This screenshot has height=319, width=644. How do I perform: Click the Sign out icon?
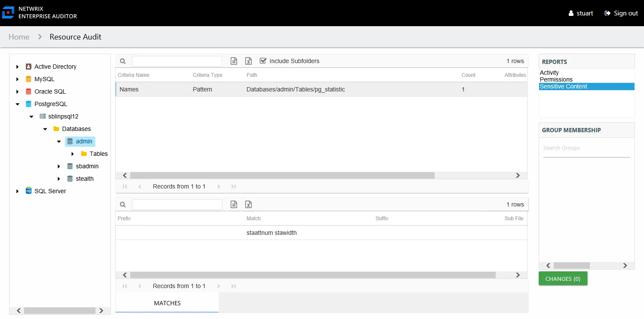tap(607, 13)
